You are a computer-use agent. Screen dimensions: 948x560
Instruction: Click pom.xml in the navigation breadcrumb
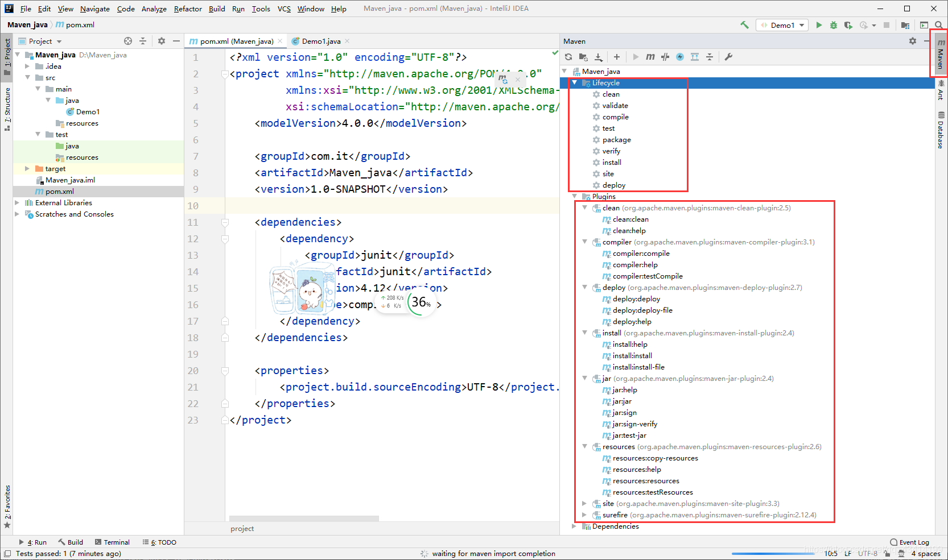[75, 25]
